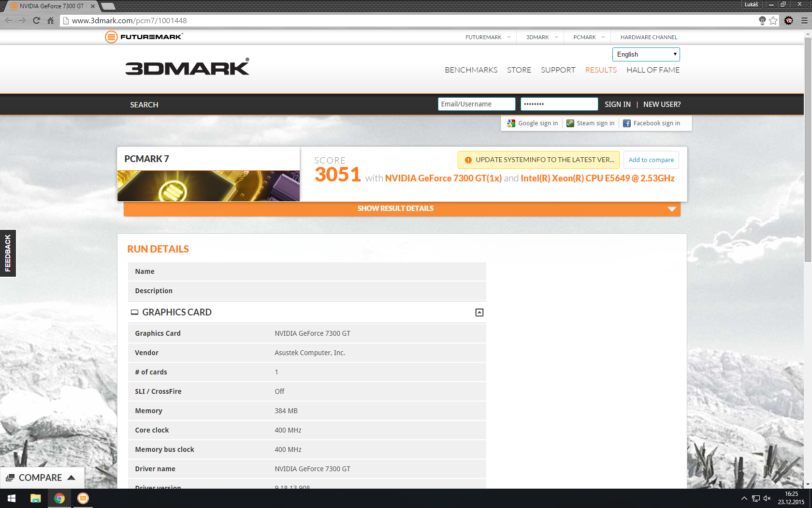812x508 pixels.
Task: Expand the 3DMARK top menu dropdown
Action: tap(556, 37)
